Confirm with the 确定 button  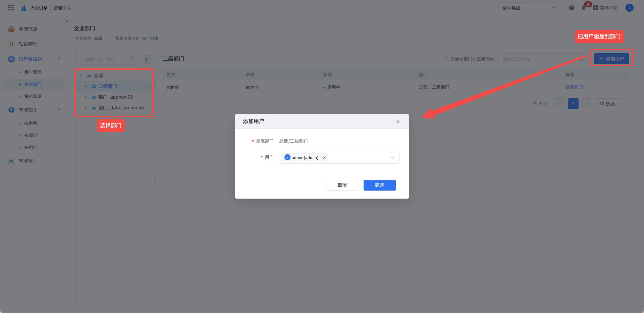tap(380, 185)
